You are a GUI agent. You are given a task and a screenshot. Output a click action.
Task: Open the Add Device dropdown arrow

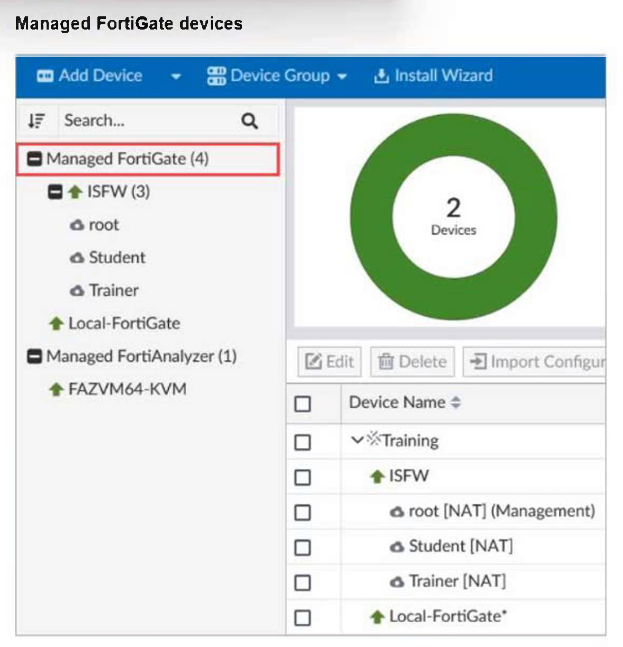(176, 76)
